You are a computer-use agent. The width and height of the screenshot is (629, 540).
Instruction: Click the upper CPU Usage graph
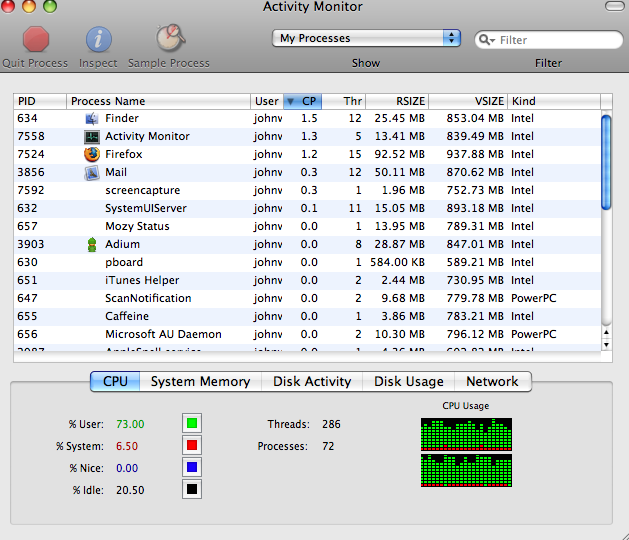click(x=466, y=434)
